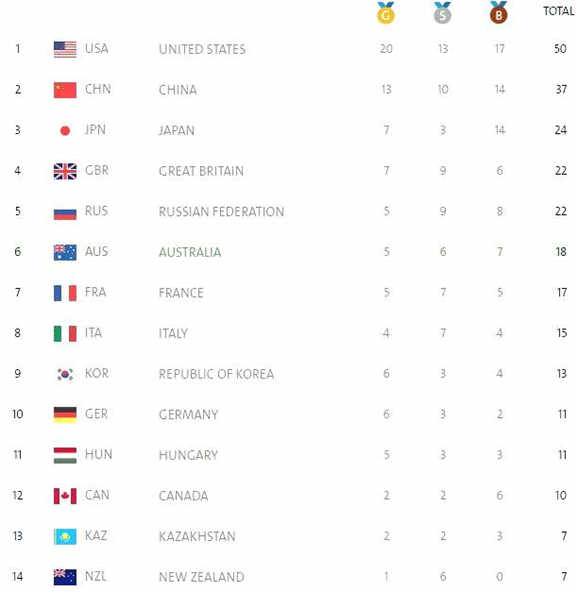Open the HUNGARY country name
The width and height of the screenshot is (577, 592).
click(x=188, y=455)
